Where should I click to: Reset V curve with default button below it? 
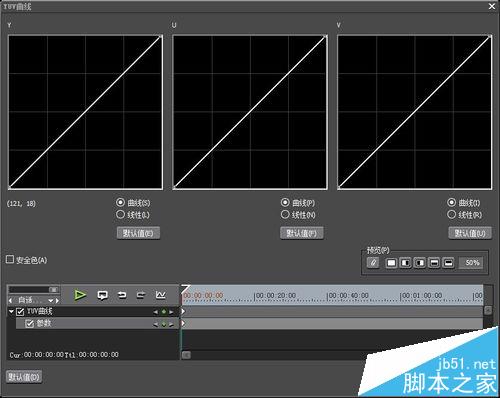click(x=470, y=233)
